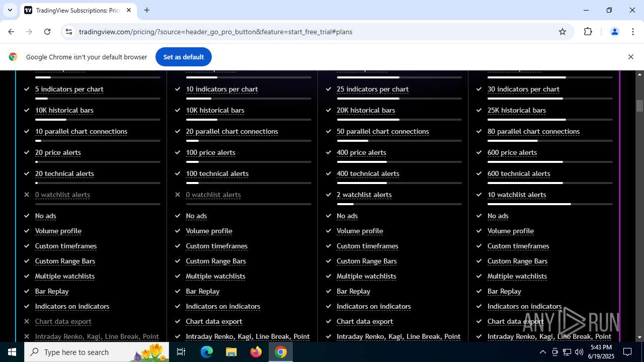
Task: Click '25K historical bars' link
Action: [x=517, y=110]
